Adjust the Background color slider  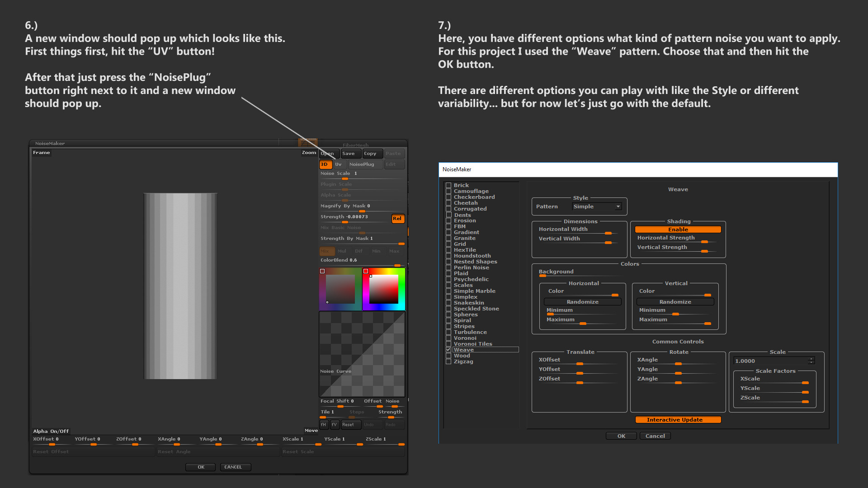[x=580, y=276]
